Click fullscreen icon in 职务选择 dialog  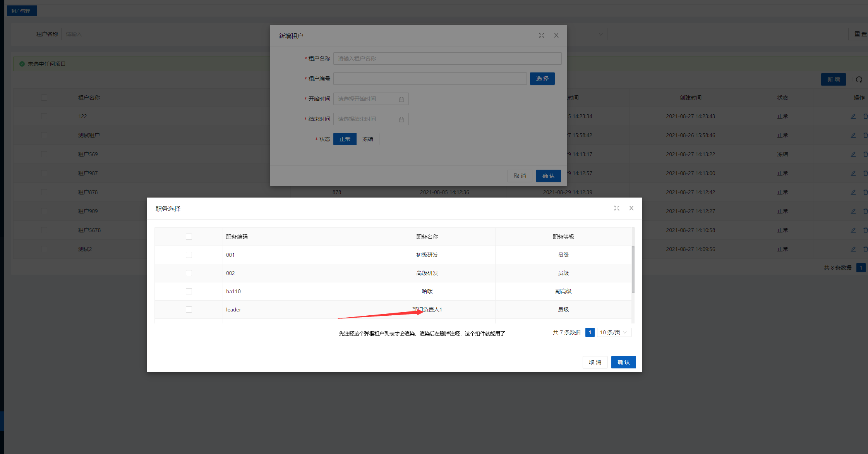pyautogui.click(x=617, y=208)
